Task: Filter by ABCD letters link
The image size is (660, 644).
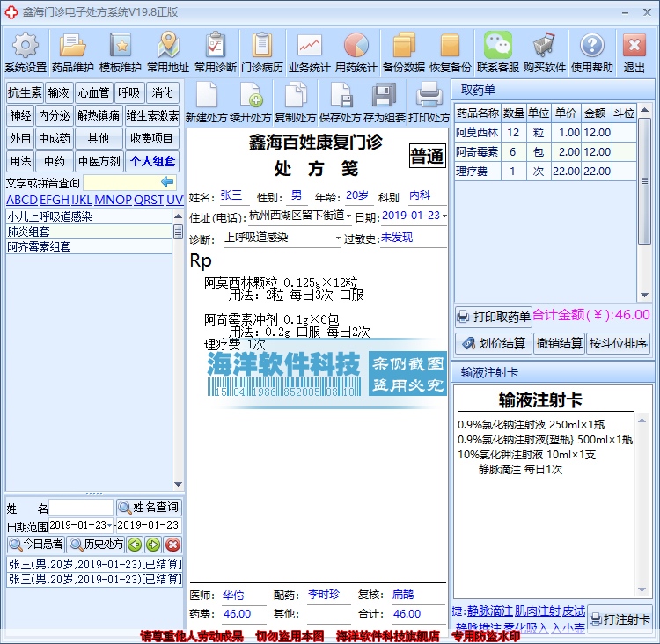Action: click(x=22, y=200)
